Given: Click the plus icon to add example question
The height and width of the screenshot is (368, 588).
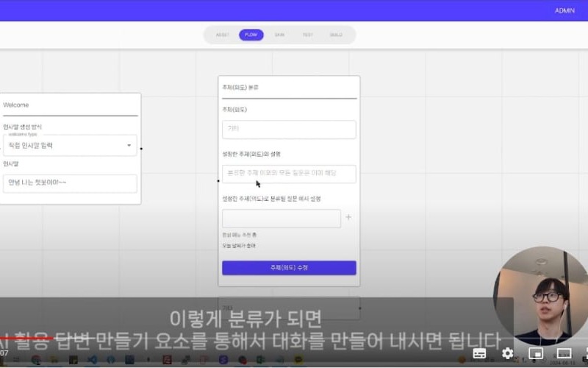Looking at the screenshot, I should click(348, 218).
